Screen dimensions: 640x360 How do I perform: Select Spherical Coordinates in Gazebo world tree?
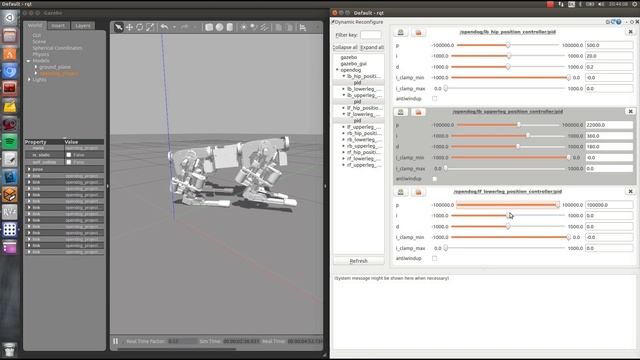pos(58,48)
